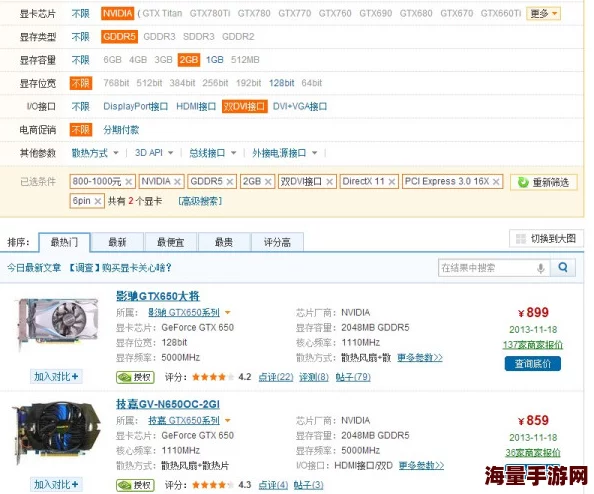The height and width of the screenshot is (494, 594).
Task: Add 影驰GTX650大将 to comparison
Action: pyautogui.click(x=56, y=377)
